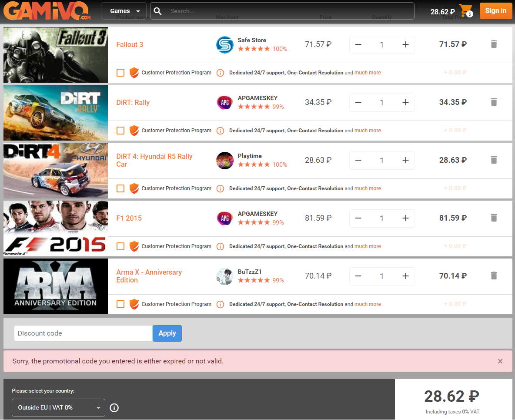Open protection info icon for Fallout 3
Screen dimensions: 515x420
pos(221,73)
